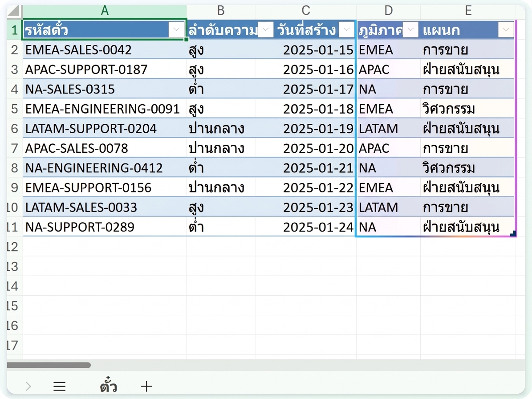Image resolution: width=532 pixels, height=399 pixels.
Task: Select date cell 2025-01-24
Action: point(306,227)
